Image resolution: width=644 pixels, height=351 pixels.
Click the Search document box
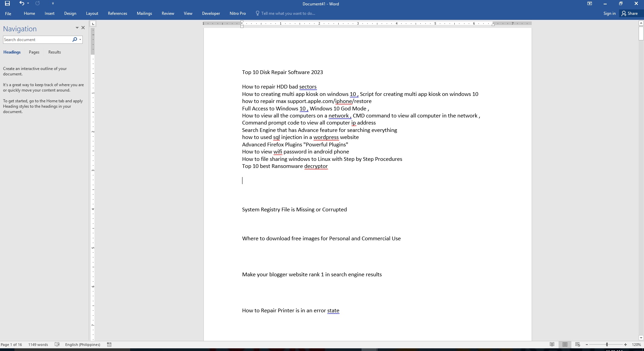37,40
